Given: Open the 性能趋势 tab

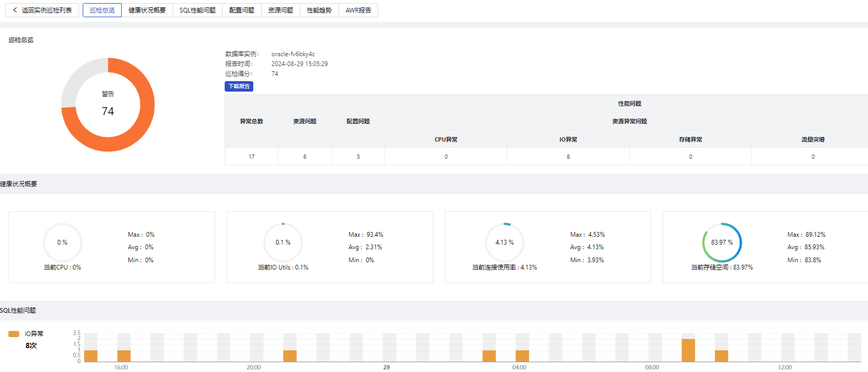Looking at the screenshot, I should pyautogui.click(x=319, y=10).
